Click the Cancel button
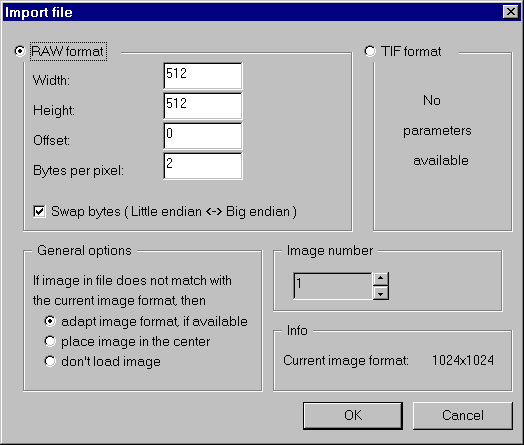524x445 pixels. [x=463, y=415]
